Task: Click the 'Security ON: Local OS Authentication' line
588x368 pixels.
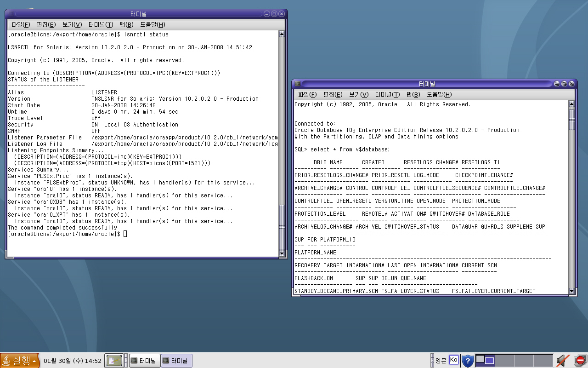Action: tap(93, 125)
